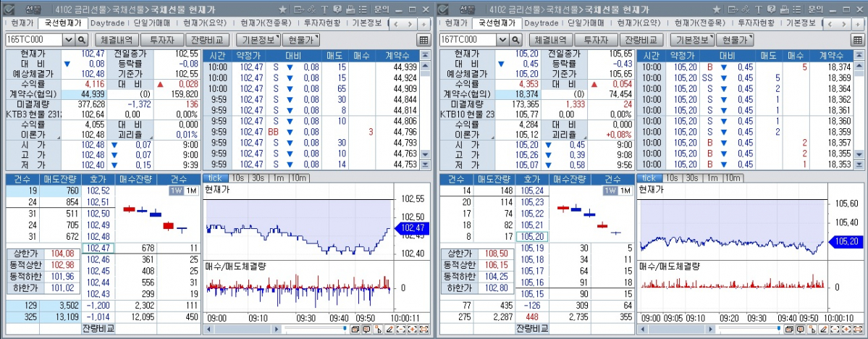
Task: Select pencil draw tool below right chart
Action: pos(824,329)
